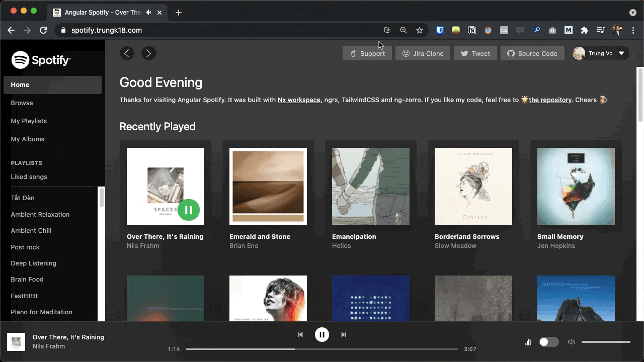Skip to previous track
This screenshot has height=362, width=644.
point(300,334)
